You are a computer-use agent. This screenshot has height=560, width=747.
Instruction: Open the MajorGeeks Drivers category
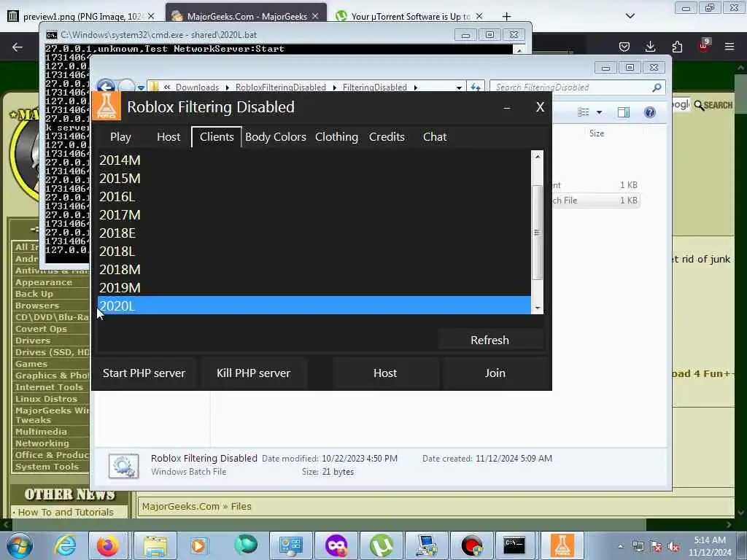click(x=32, y=341)
